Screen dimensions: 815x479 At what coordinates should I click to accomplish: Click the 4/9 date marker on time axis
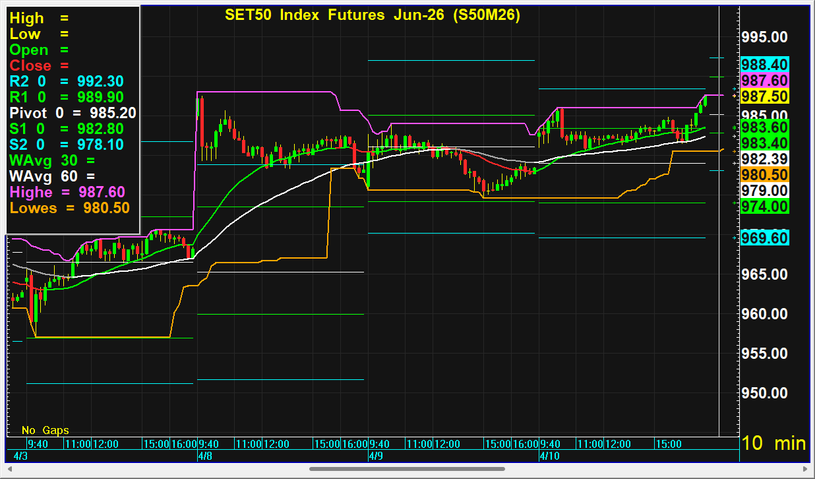tap(376, 455)
